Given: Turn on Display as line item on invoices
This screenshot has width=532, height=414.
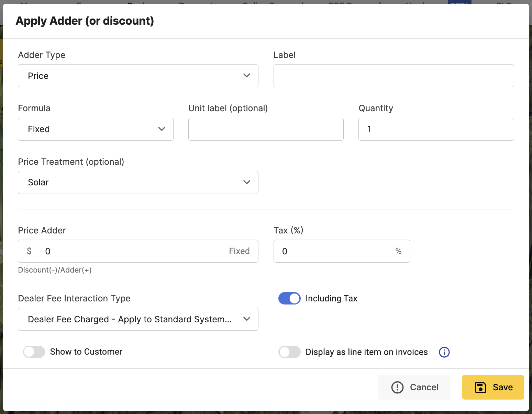Looking at the screenshot, I should [x=289, y=352].
